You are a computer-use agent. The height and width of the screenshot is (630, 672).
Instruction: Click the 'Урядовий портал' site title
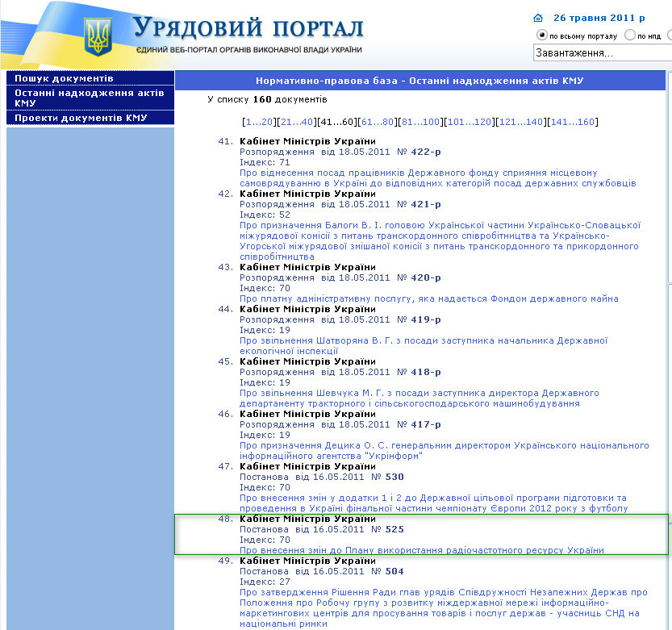tap(248, 27)
